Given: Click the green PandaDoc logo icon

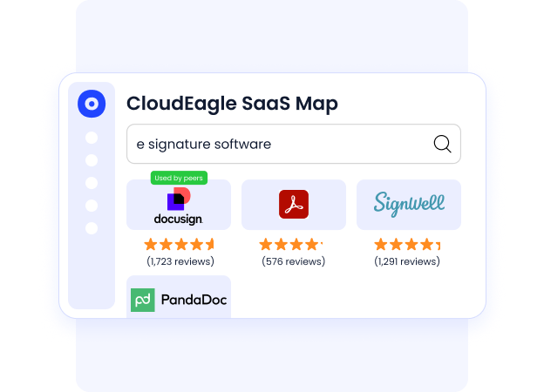Looking at the screenshot, I should (x=143, y=300).
